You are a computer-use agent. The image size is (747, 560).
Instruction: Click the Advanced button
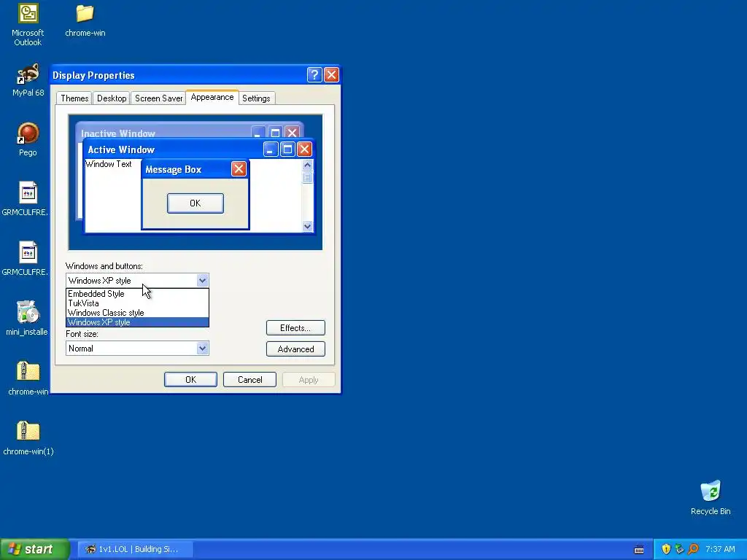[295, 349]
